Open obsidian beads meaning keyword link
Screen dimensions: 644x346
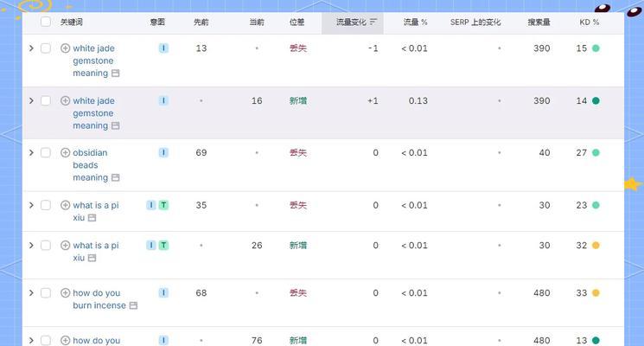pos(91,165)
